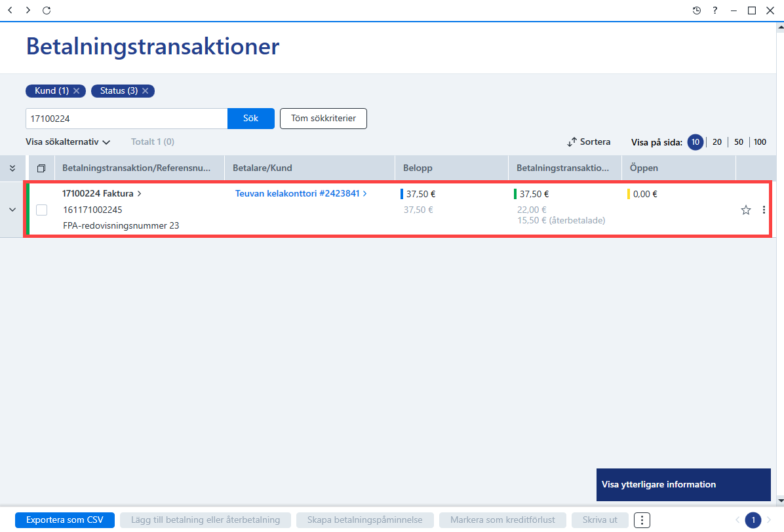Open the Sortera sorting menu
The image size is (784, 532).
(589, 142)
